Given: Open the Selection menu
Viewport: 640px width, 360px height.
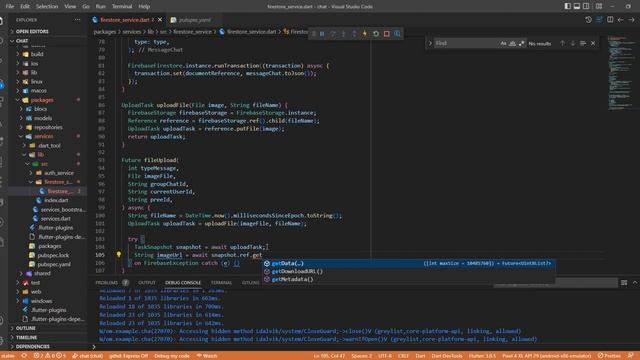Looking at the screenshot, I should point(47,7).
